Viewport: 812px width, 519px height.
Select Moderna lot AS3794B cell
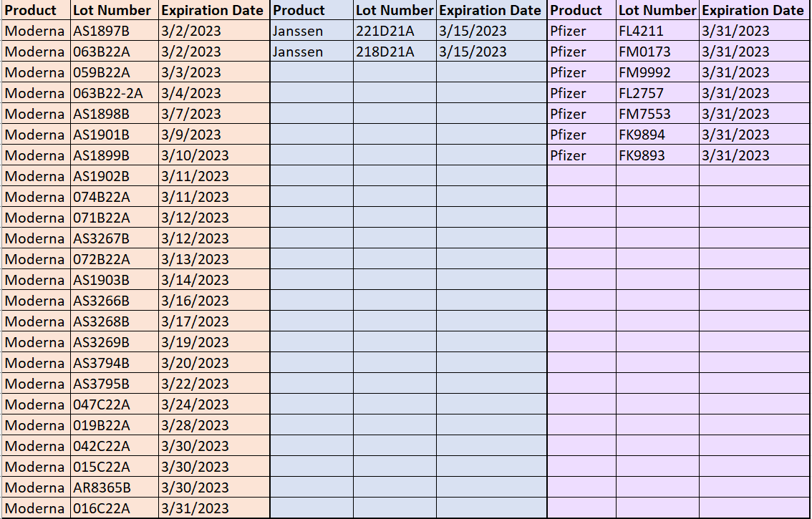tap(115, 363)
